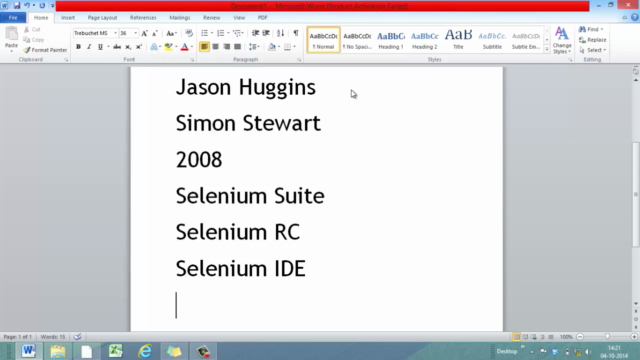Switch to the References tab
Image resolution: width=640 pixels, height=360 pixels.
tap(143, 18)
